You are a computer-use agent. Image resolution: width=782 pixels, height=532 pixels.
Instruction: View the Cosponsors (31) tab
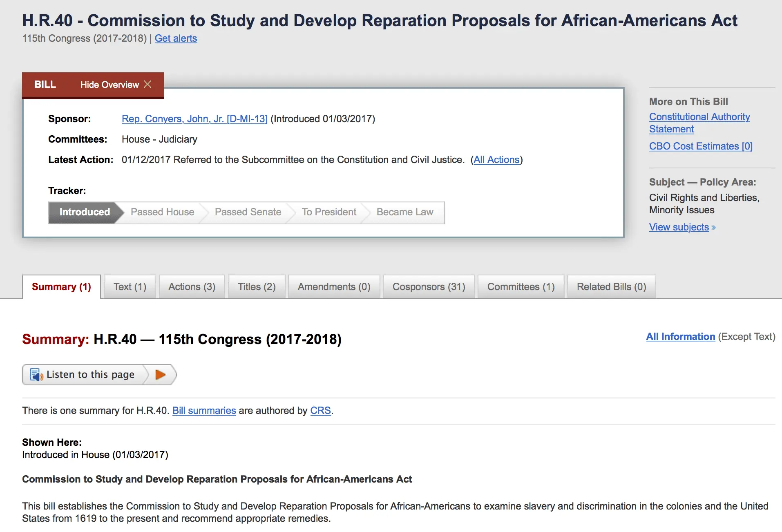[429, 287]
